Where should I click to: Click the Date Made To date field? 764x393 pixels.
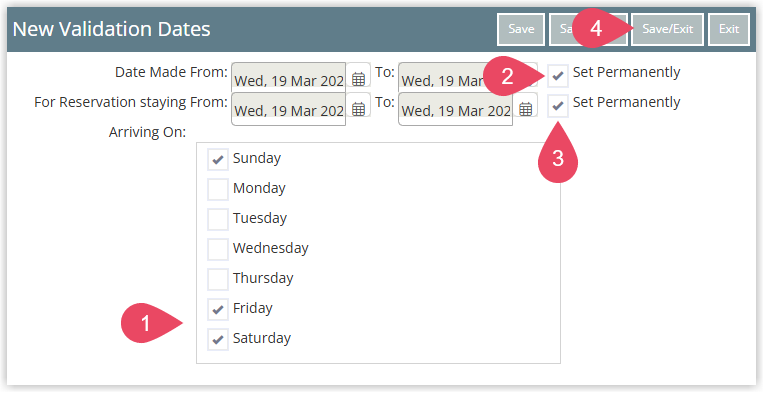point(455,78)
